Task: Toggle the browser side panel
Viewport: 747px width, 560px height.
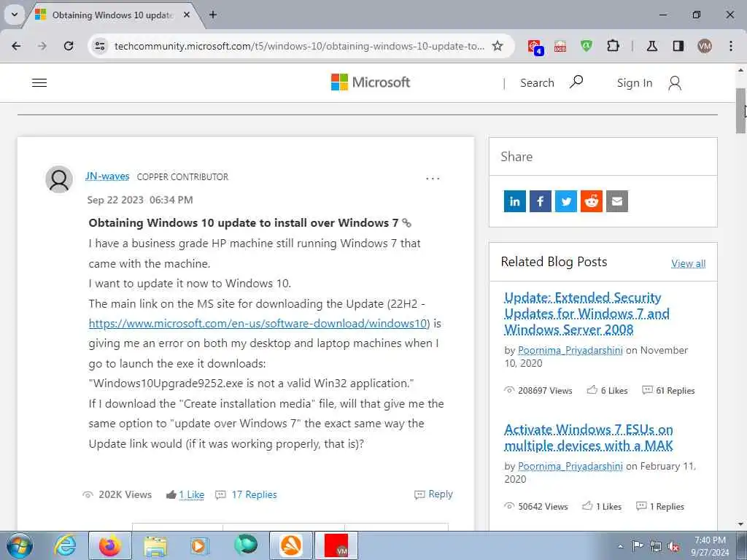Action: pyautogui.click(x=678, y=46)
